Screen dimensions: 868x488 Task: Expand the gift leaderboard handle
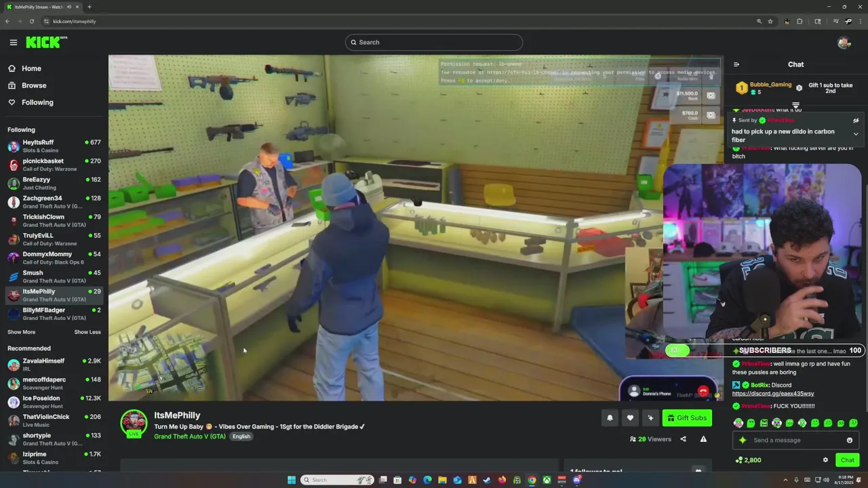tap(795, 106)
